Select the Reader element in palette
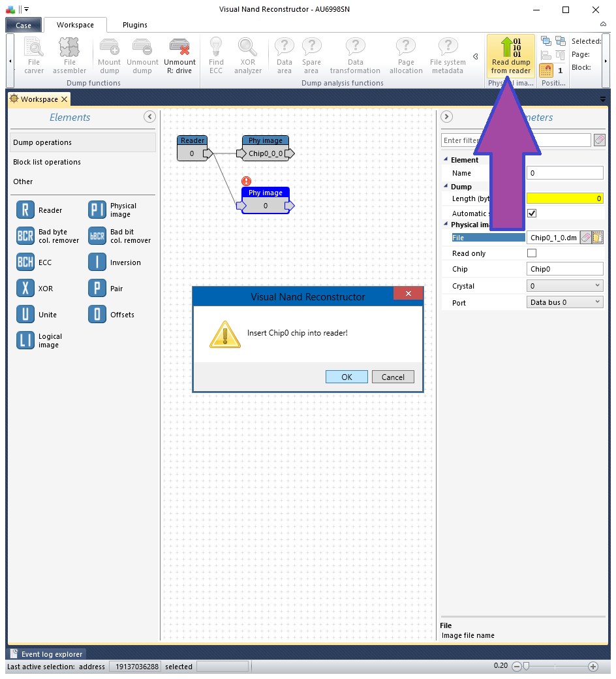This screenshot has width=616, height=679. [x=40, y=210]
